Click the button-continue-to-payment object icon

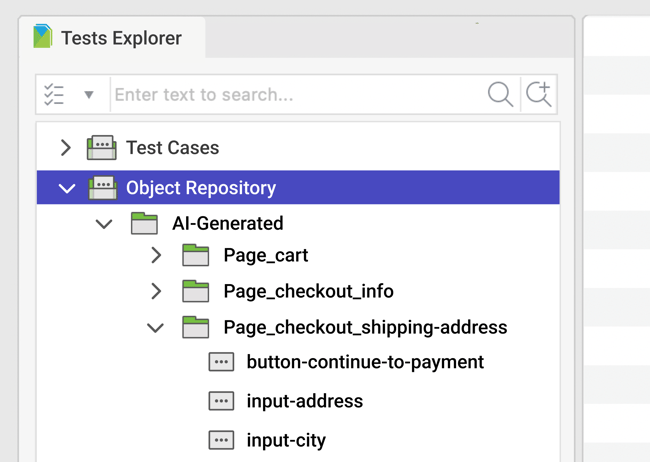(221, 362)
